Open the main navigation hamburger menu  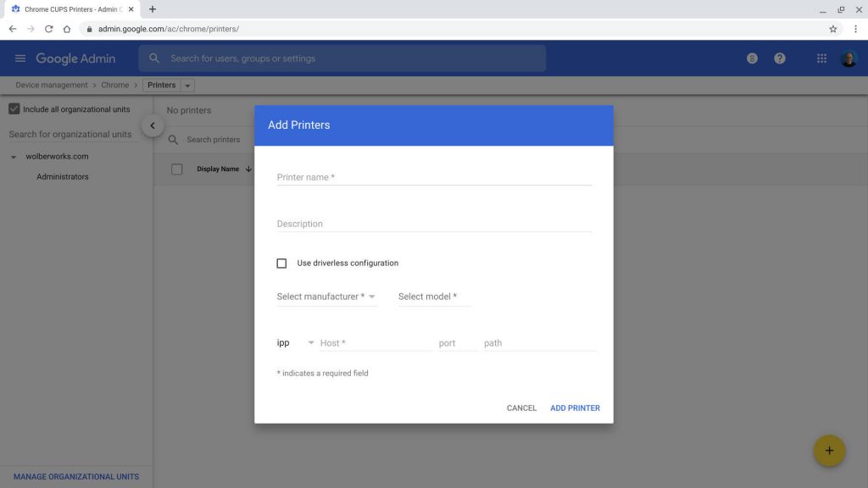tap(19, 58)
